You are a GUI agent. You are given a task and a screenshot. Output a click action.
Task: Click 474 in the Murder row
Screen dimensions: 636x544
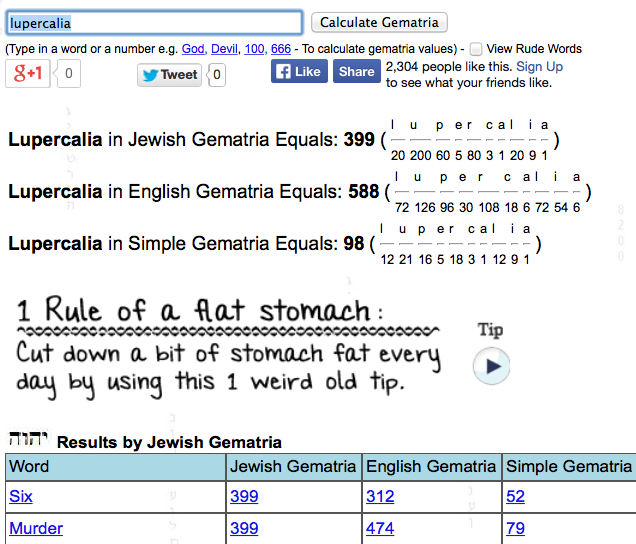[x=380, y=528]
